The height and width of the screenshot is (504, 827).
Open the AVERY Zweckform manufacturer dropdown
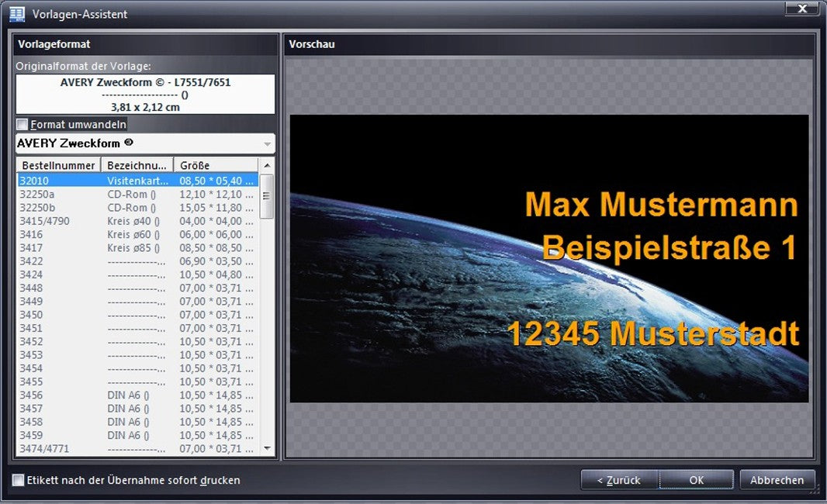pyautogui.click(x=268, y=144)
